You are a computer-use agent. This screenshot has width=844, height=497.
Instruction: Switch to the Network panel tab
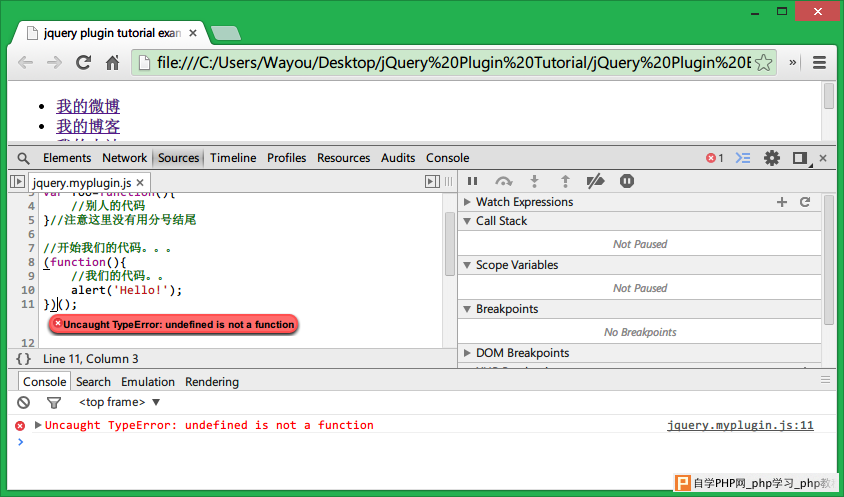click(x=124, y=158)
